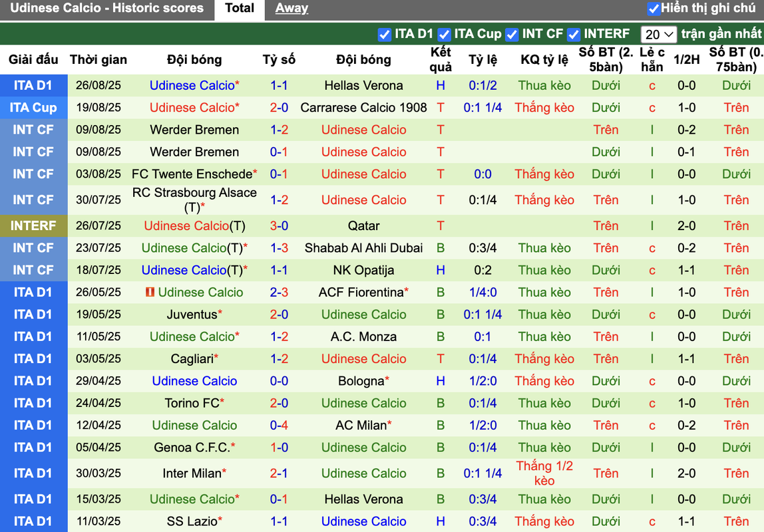Click the 3-0 score against Qatar
The width and height of the screenshot is (764, 532).
[279, 226]
